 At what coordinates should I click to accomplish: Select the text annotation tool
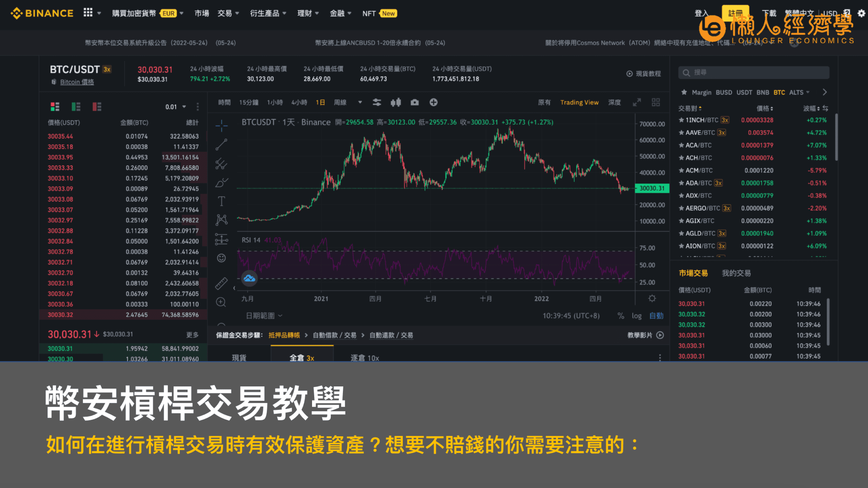click(x=221, y=201)
